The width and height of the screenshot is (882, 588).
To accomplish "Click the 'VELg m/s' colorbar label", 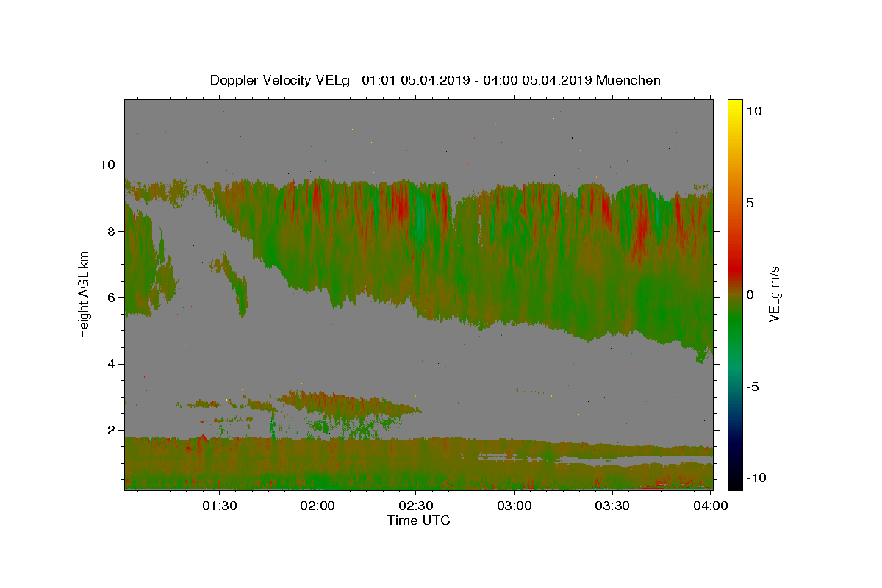I will tap(774, 294).
